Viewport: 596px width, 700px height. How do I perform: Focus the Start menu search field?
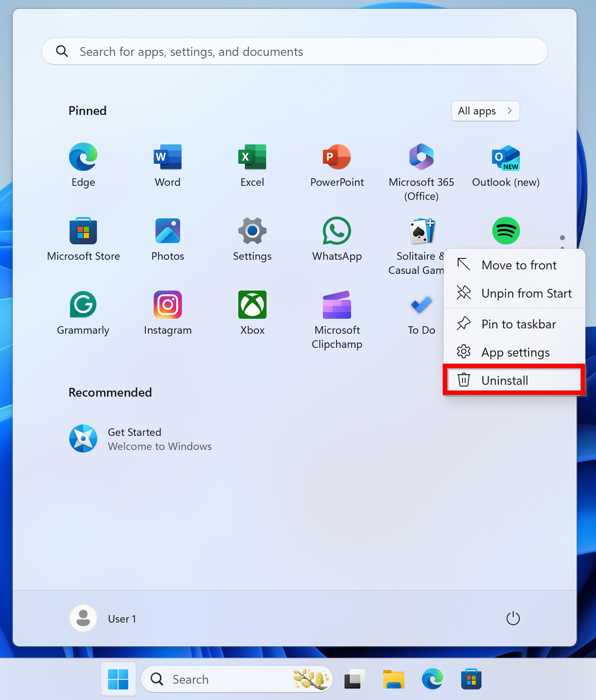click(295, 52)
